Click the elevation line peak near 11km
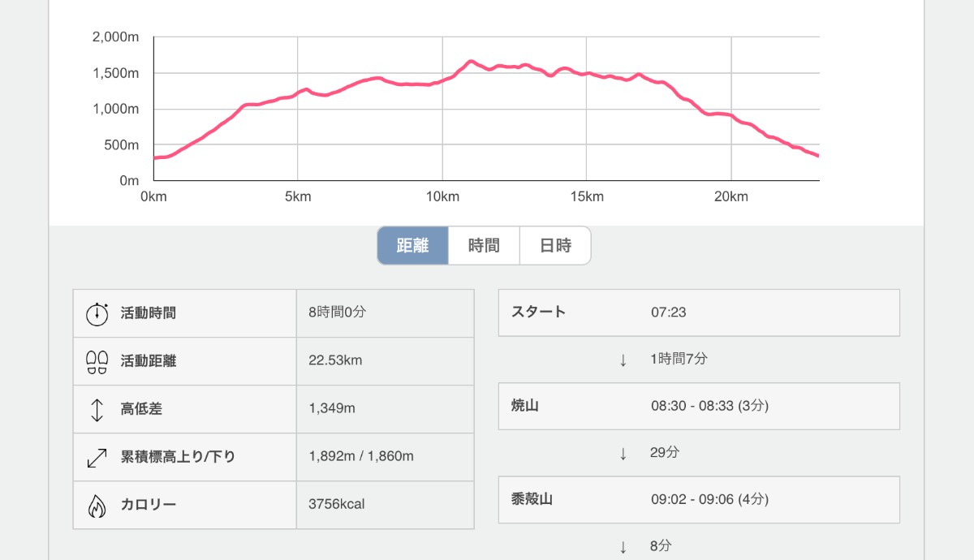This screenshot has width=974, height=560. pyautogui.click(x=471, y=61)
